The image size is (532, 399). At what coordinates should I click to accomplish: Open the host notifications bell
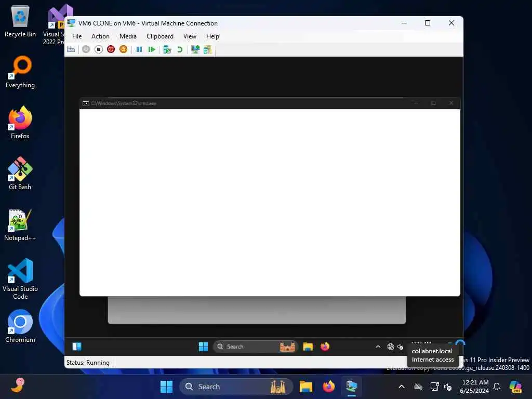[497, 387]
